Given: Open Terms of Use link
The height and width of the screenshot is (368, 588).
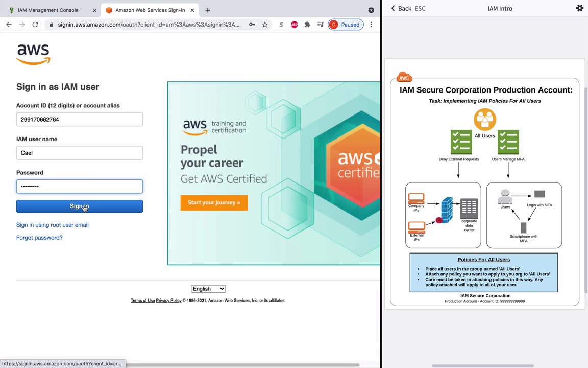Looking at the screenshot, I should tap(142, 301).
